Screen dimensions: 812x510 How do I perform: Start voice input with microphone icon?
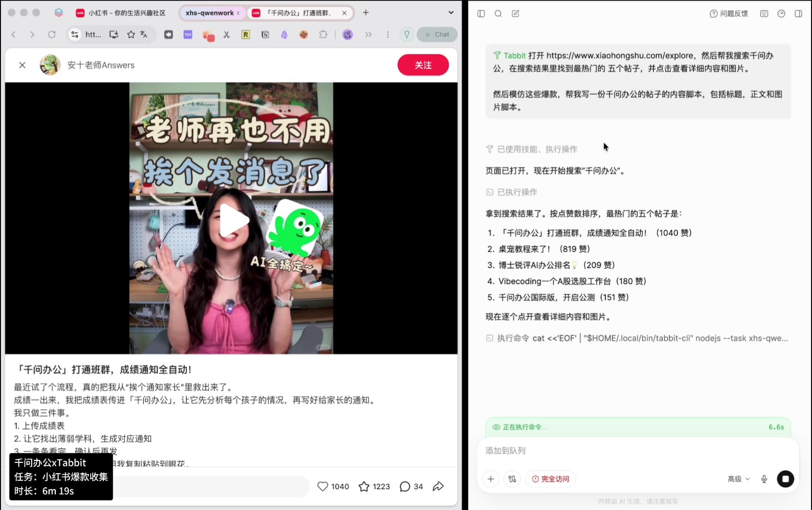[x=764, y=479]
